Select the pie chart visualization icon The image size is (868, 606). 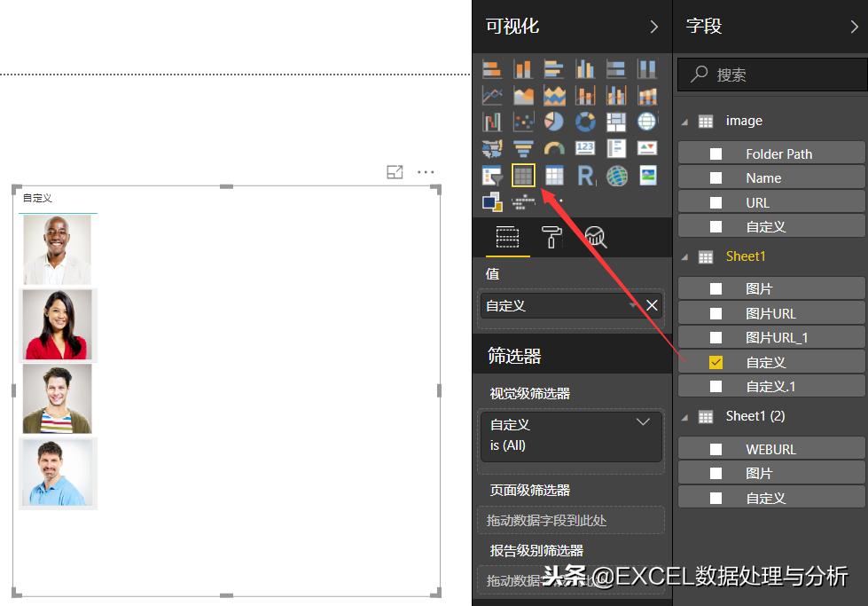coord(554,122)
